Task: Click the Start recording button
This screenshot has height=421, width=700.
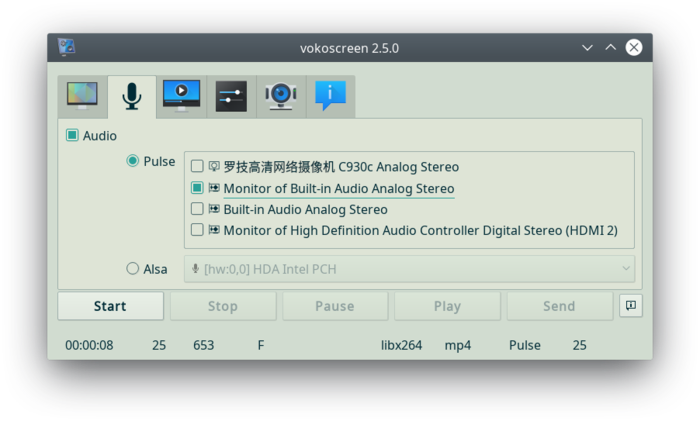Action: [x=111, y=306]
